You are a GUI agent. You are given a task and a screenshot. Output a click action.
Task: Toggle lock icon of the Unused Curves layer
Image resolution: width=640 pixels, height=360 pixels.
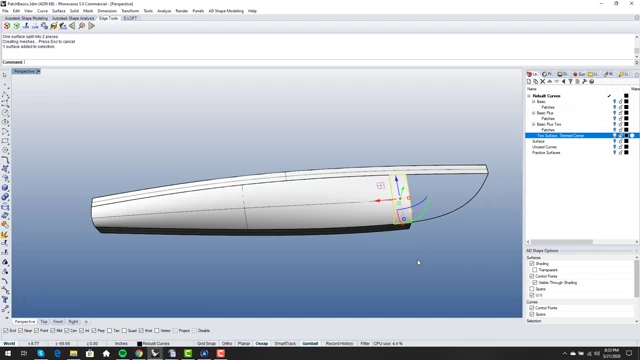coord(620,147)
